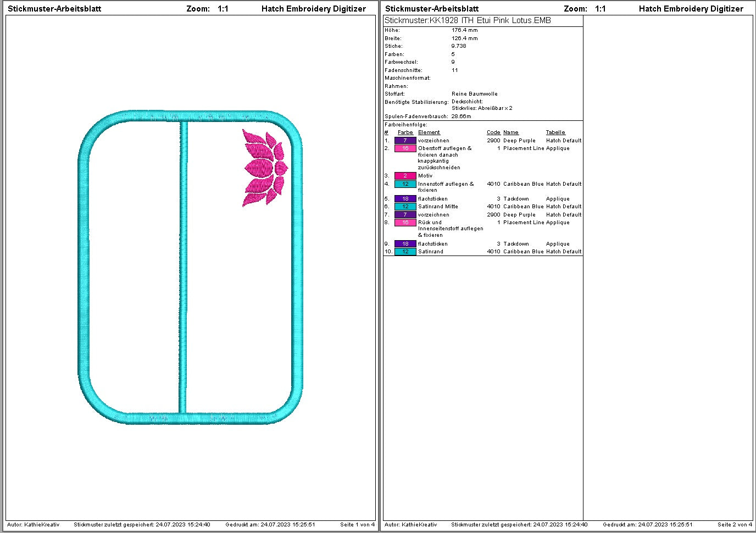Click the Name column header
This screenshot has height=533, width=756.
pyautogui.click(x=511, y=132)
